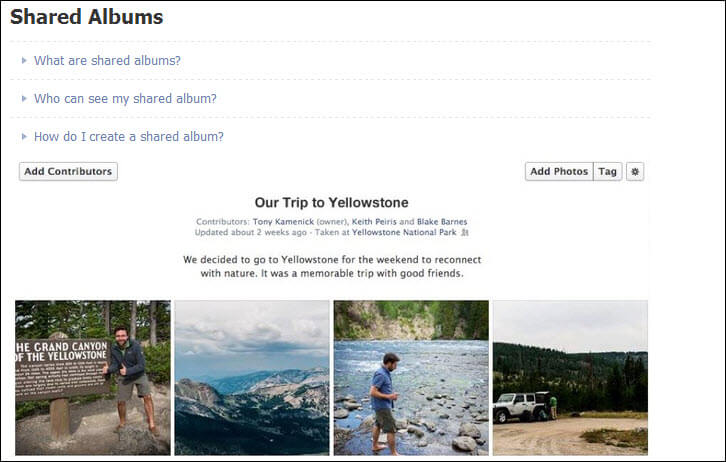726x462 pixels.
Task: Click the audience icon beside Yellowstone National Park
Action: pos(465,233)
